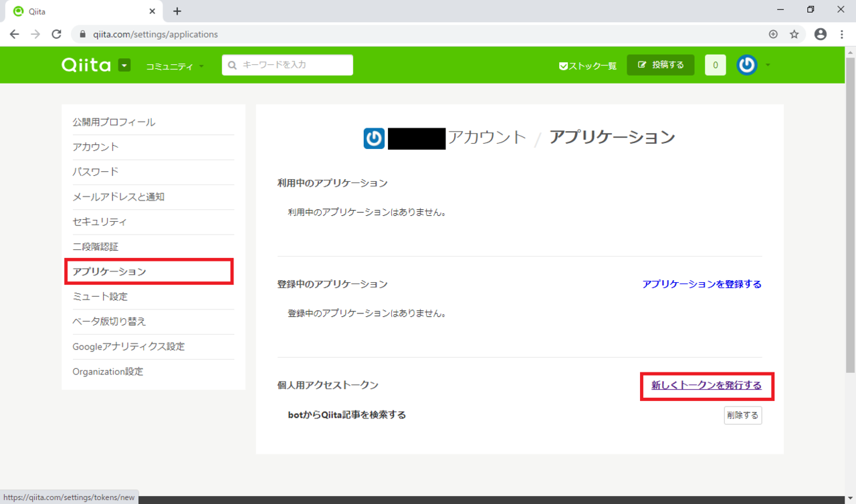Select the Qiita browser tab
856x504 pixels.
coord(84,11)
